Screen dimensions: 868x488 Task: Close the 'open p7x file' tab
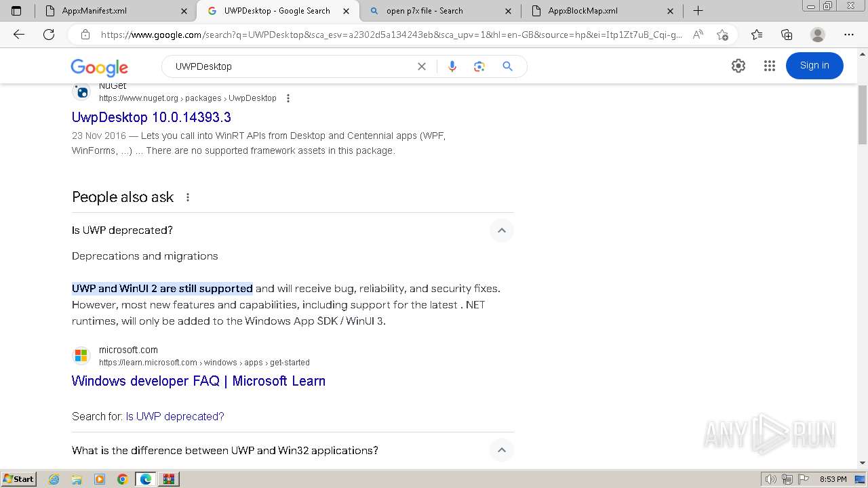click(509, 11)
